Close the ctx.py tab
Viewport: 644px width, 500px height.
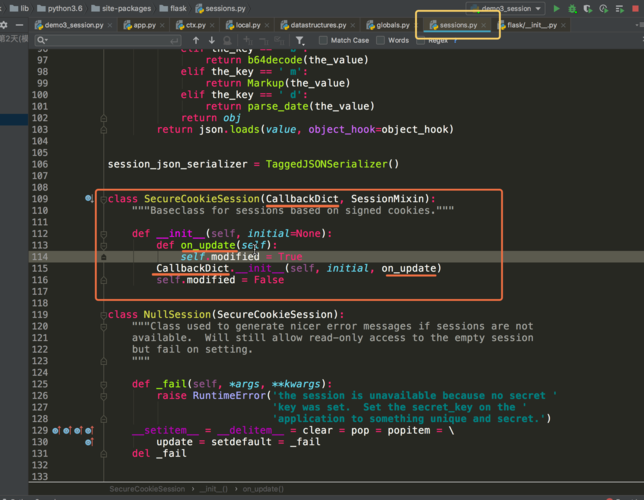coord(212,25)
